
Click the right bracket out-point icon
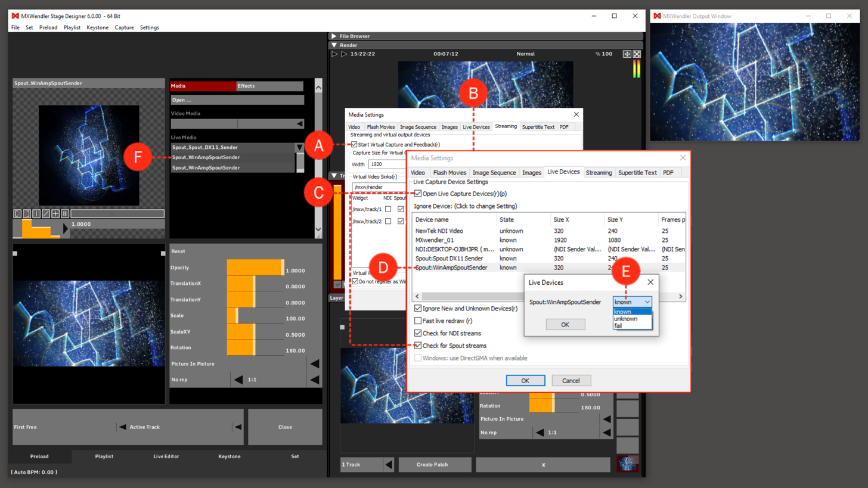pos(27,213)
